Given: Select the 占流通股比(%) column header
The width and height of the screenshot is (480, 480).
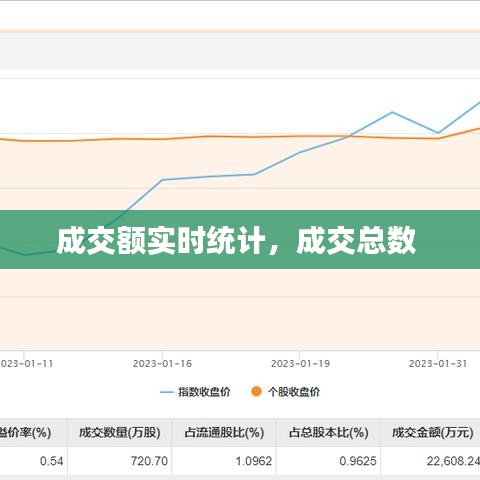Looking at the screenshot, I should 224,433.
